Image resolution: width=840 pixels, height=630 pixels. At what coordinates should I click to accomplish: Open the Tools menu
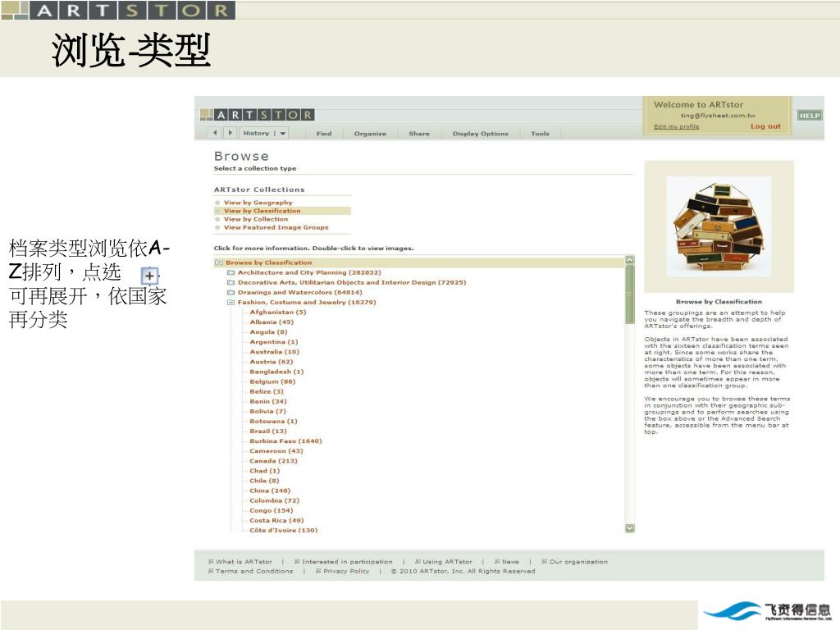[x=540, y=134]
